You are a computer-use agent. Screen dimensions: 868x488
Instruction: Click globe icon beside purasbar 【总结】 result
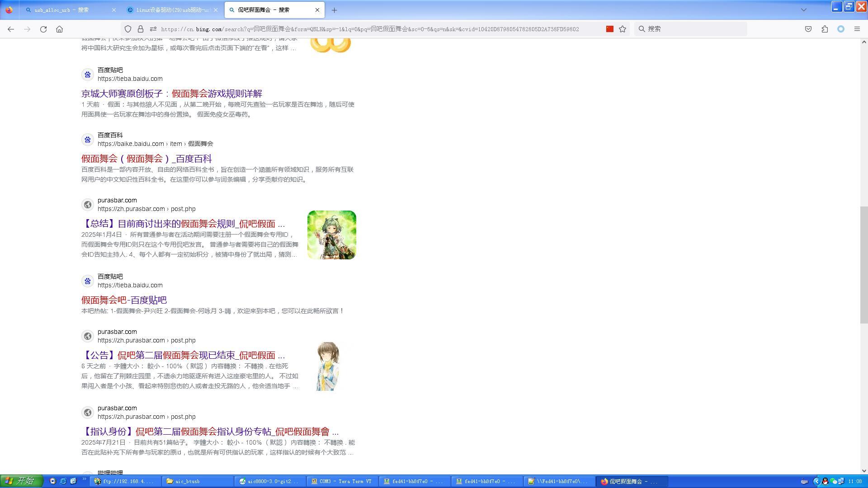[x=88, y=205]
